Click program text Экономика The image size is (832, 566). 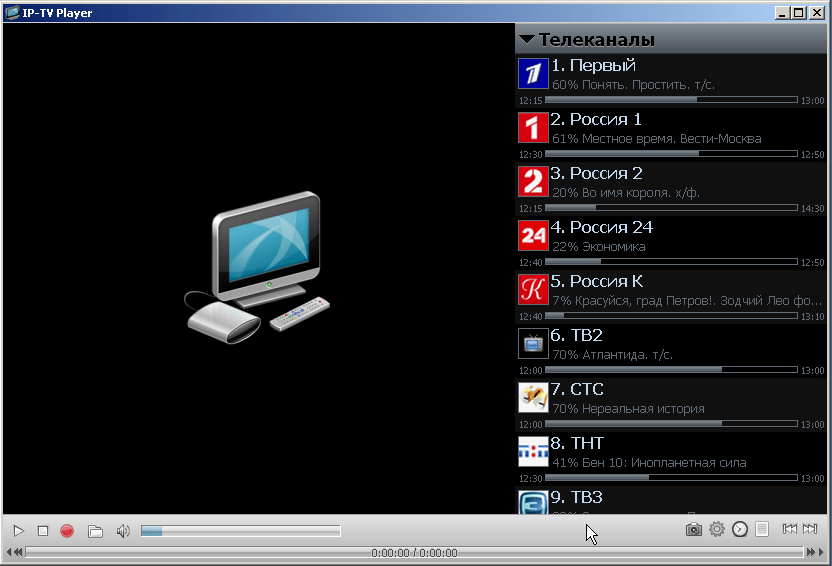click(613, 247)
